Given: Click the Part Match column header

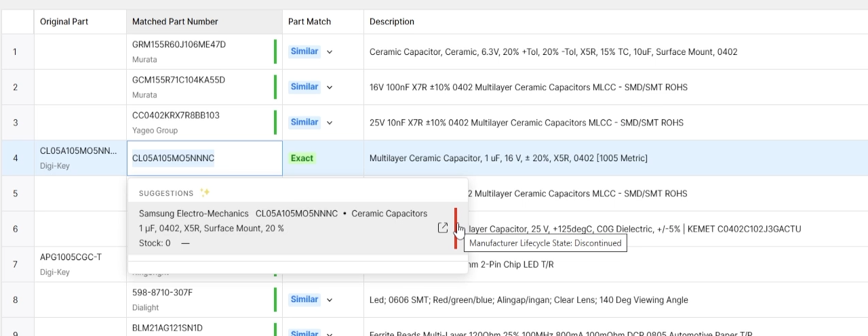Looking at the screenshot, I should click(323, 22).
